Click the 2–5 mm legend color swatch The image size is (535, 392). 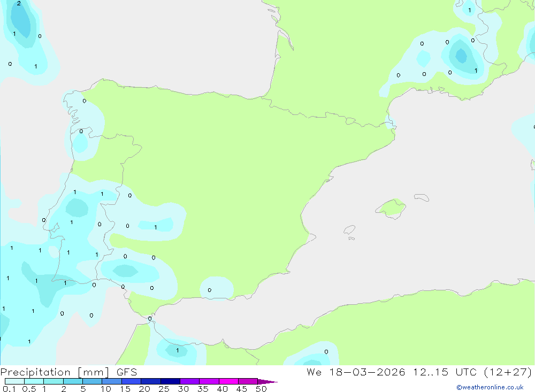73,381
